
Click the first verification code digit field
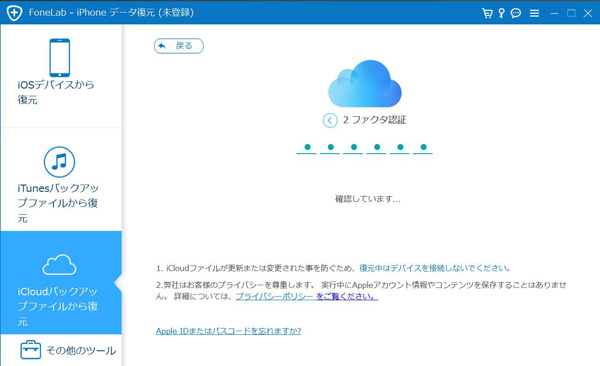(x=307, y=148)
